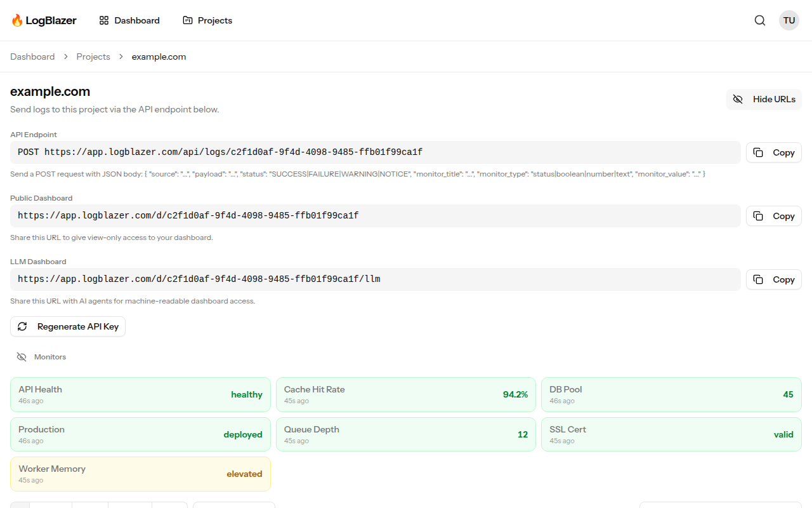Screen dimensions: 812x508
Task: Click the API Endpoint URL field
Action: pyautogui.click(x=375, y=152)
